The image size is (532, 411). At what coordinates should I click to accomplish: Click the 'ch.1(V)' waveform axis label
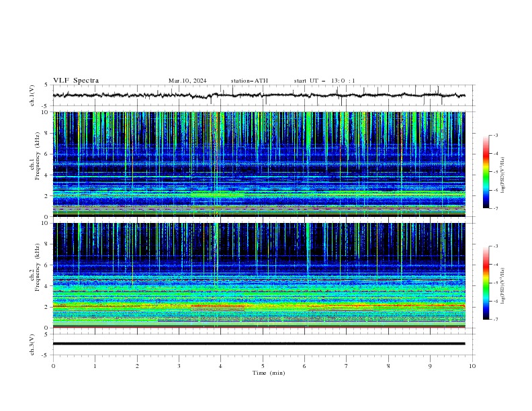click(32, 95)
